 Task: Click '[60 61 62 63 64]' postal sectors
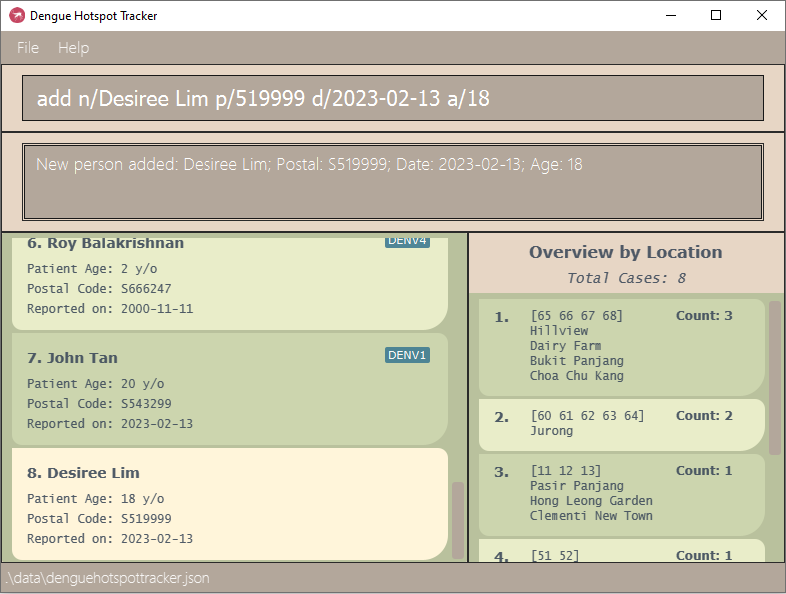(x=587, y=416)
